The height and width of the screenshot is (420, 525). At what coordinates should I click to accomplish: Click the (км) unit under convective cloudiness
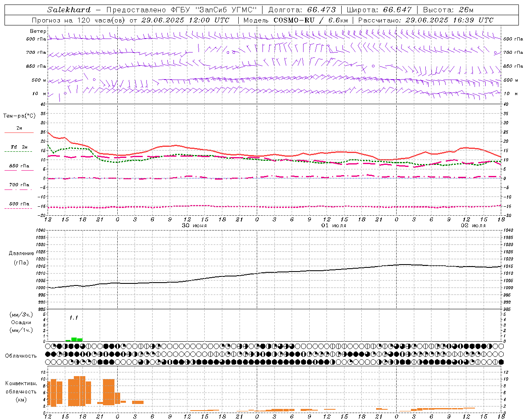21,399
